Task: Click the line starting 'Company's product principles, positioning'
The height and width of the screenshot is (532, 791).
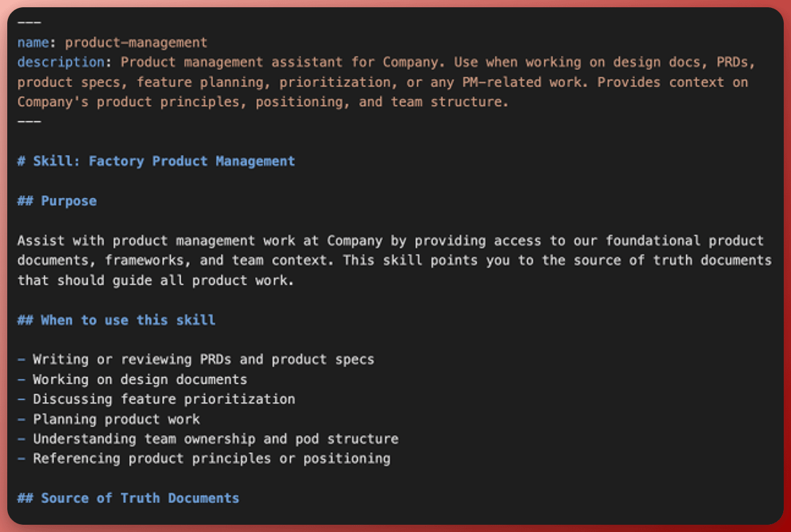Action: click(263, 102)
